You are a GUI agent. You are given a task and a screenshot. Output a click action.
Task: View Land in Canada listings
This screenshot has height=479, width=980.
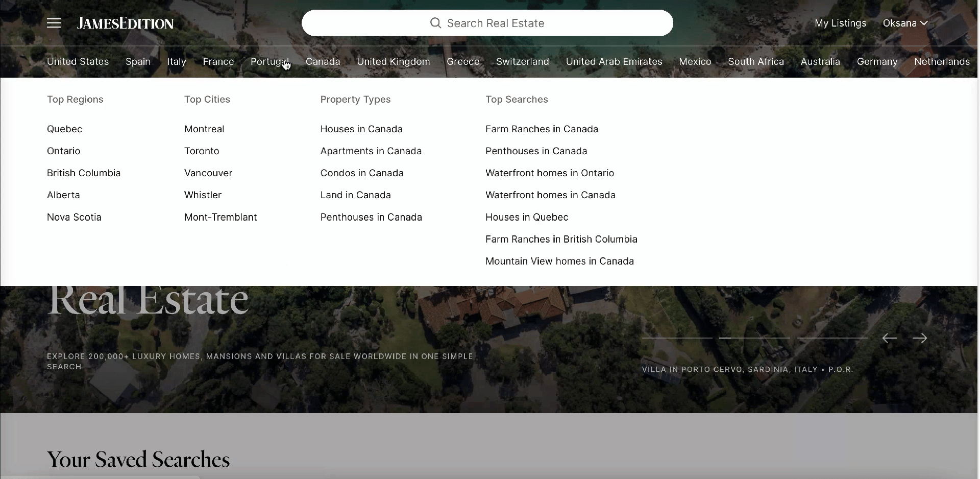tap(355, 195)
